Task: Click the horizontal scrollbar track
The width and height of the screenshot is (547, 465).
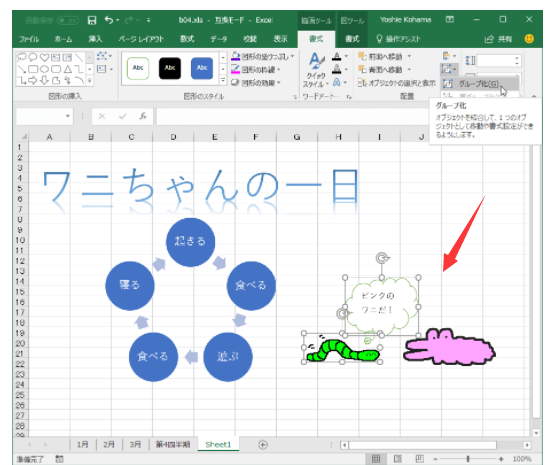Action: [x=436, y=445]
